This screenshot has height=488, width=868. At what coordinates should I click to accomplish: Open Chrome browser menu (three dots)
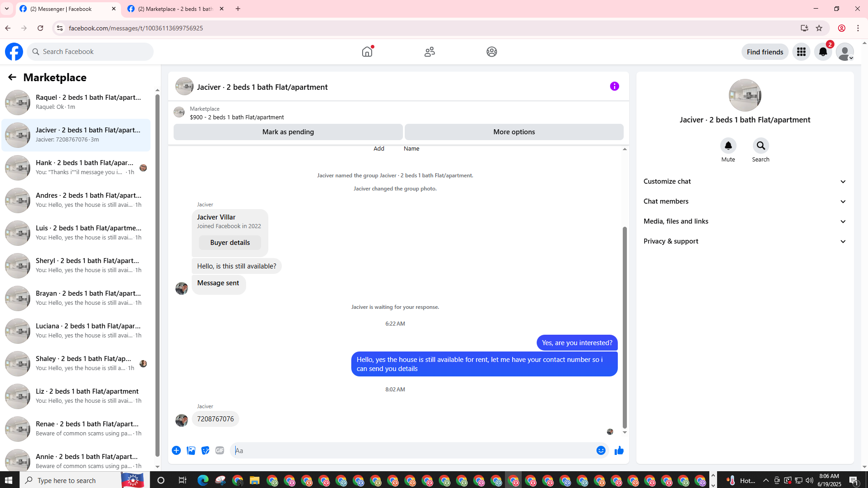(858, 28)
